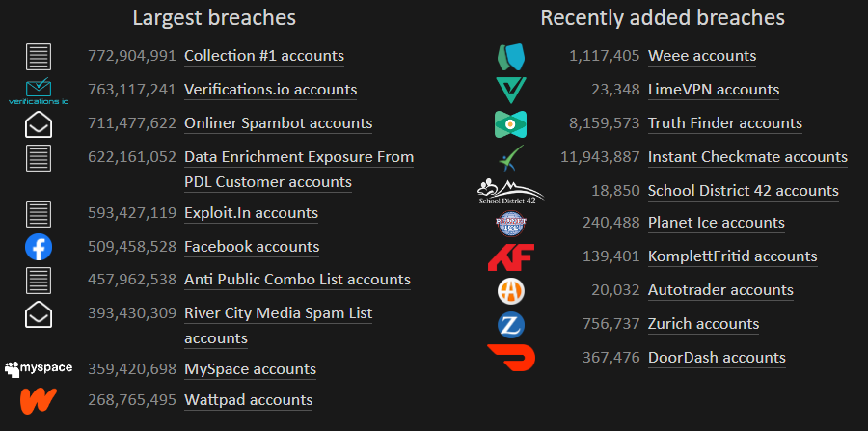Follow the Exploit.In accounts link

pyautogui.click(x=251, y=213)
